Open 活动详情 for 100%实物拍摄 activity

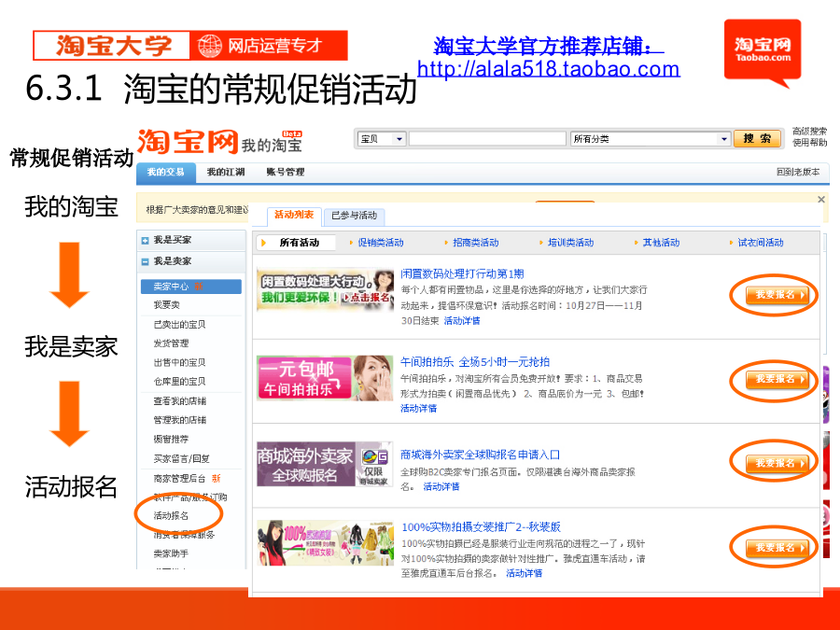pos(524,573)
